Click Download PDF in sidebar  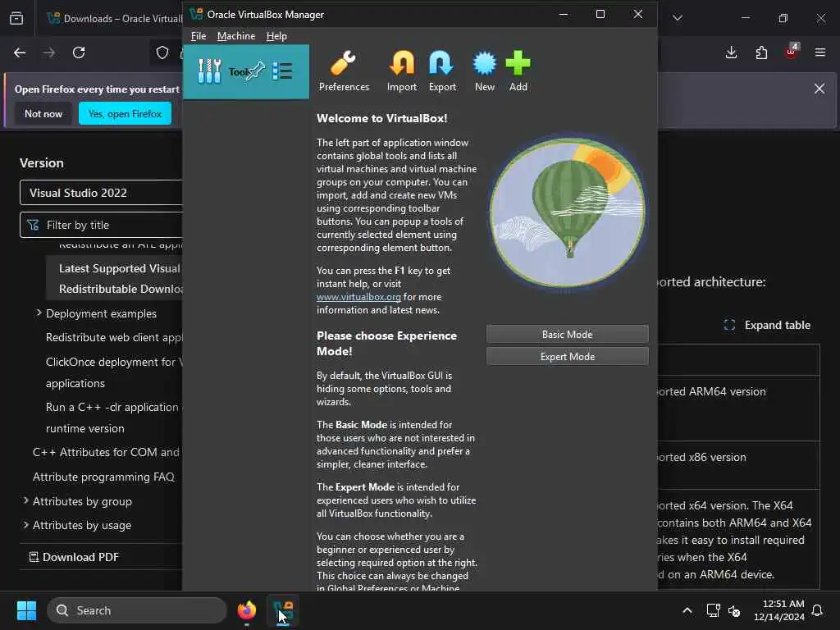(x=74, y=557)
